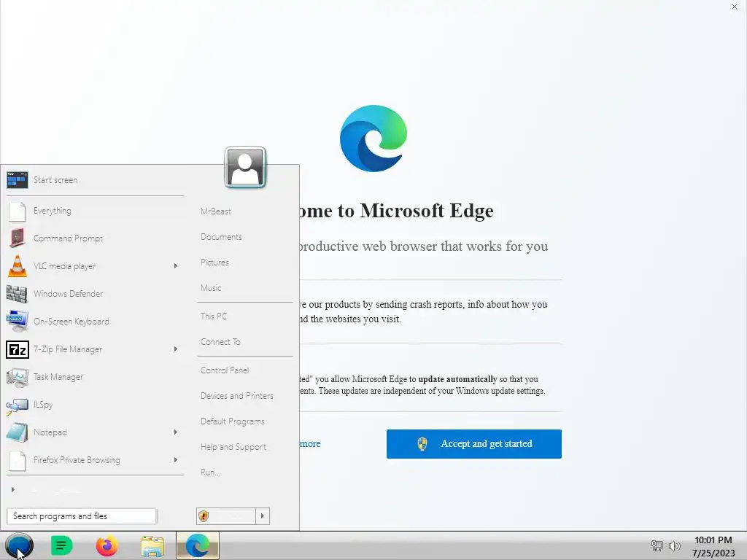Launch Everything from the Start menu
747x560 pixels.
53,211
